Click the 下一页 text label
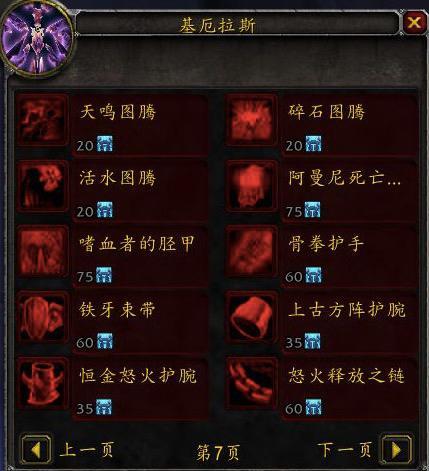Image resolution: width=429 pixels, height=471 pixels. click(x=344, y=450)
